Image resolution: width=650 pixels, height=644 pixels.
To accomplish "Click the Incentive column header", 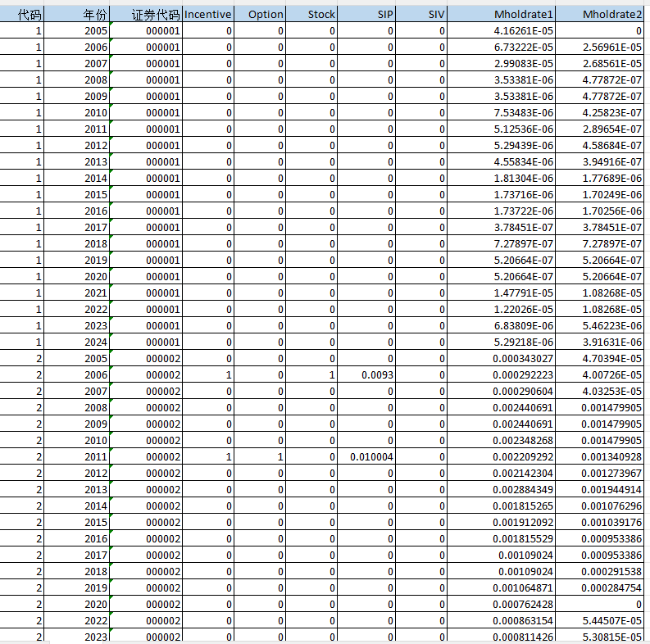I will pos(208,14).
